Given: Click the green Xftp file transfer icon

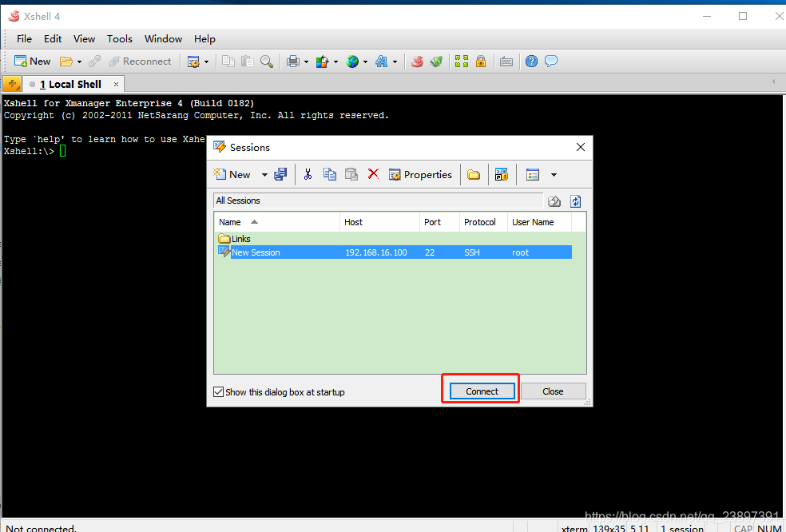Looking at the screenshot, I should click(x=436, y=62).
